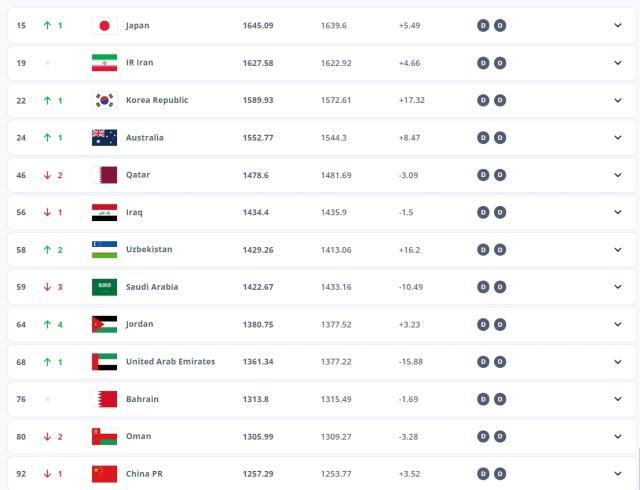
Task: Expand the Japan row details
Action: pyautogui.click(x=618, y=25)
